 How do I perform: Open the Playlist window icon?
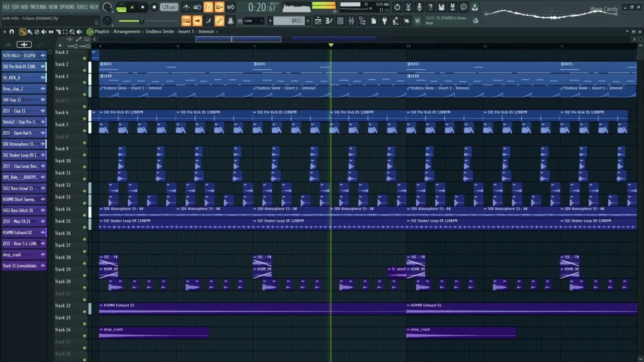point(318,21)
